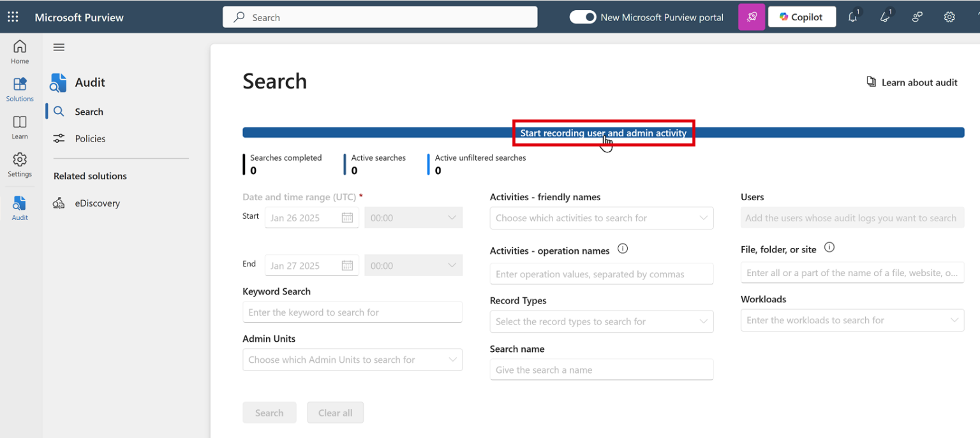Open Settings from the left rail

19,164
